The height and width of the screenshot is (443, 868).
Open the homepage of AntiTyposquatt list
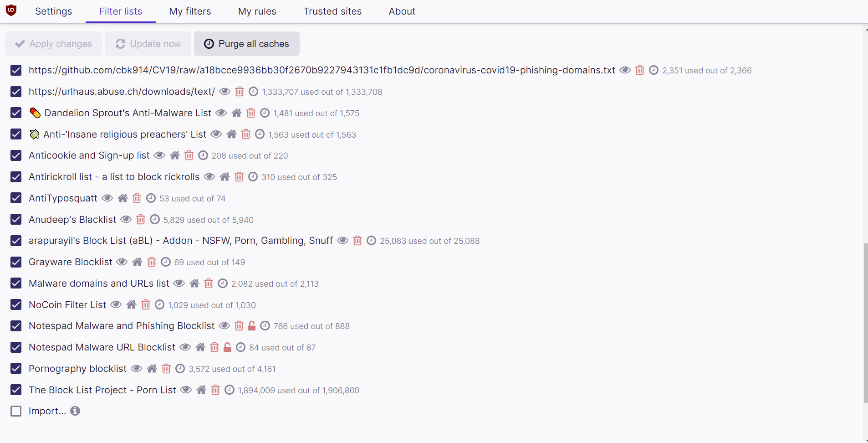coord(123,198)
